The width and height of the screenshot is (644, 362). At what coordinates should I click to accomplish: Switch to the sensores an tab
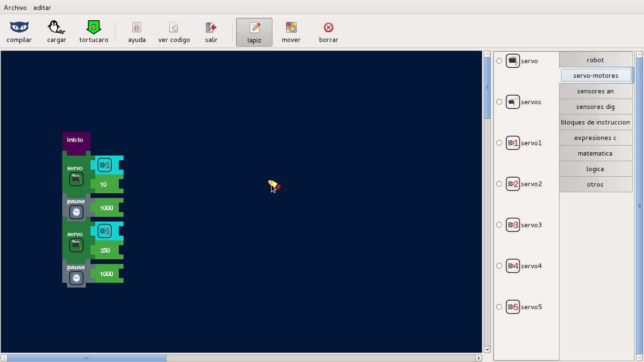[x=595, y=91]
